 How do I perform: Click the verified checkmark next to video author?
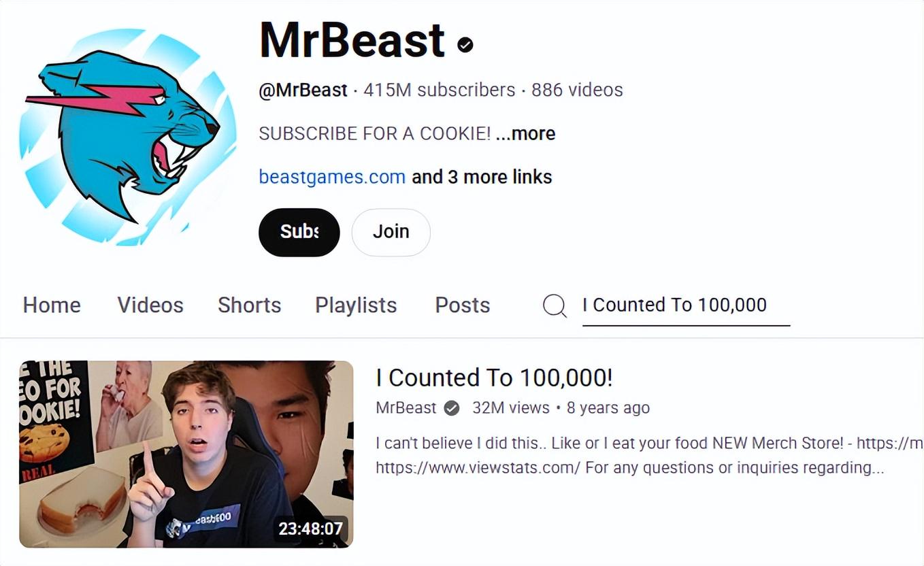(451, 408)
